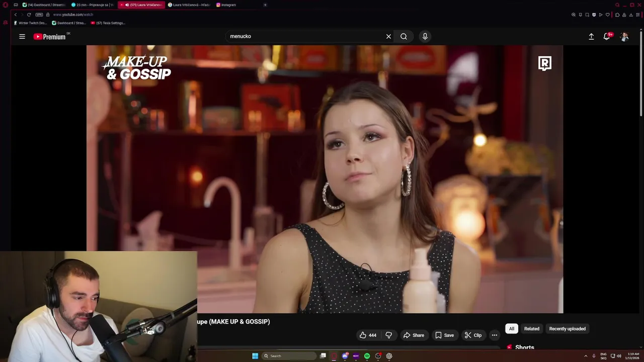Click the youtube.com/watch address bar
The image size is (644, 362).
coord(73,15)
